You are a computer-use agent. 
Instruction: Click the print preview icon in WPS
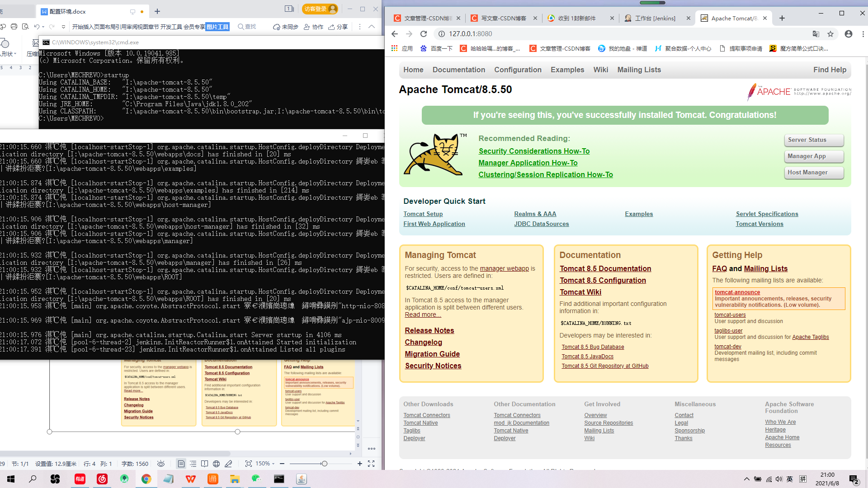[25, 27]
